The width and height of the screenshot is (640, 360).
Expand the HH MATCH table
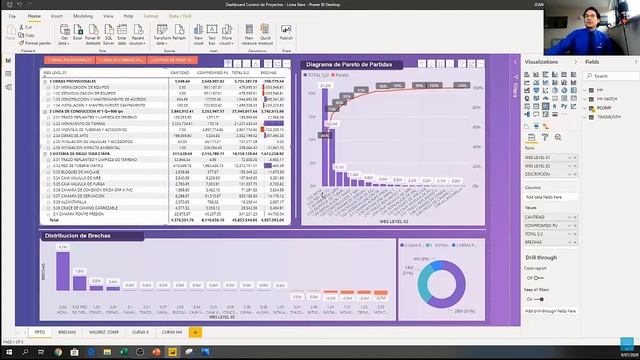pyautogui.click(x=585, y=99)
